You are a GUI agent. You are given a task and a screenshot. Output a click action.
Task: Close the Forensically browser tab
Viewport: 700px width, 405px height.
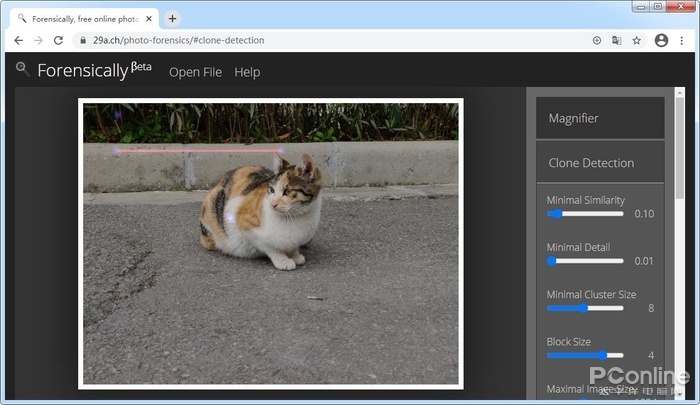[x=148, y=18]
